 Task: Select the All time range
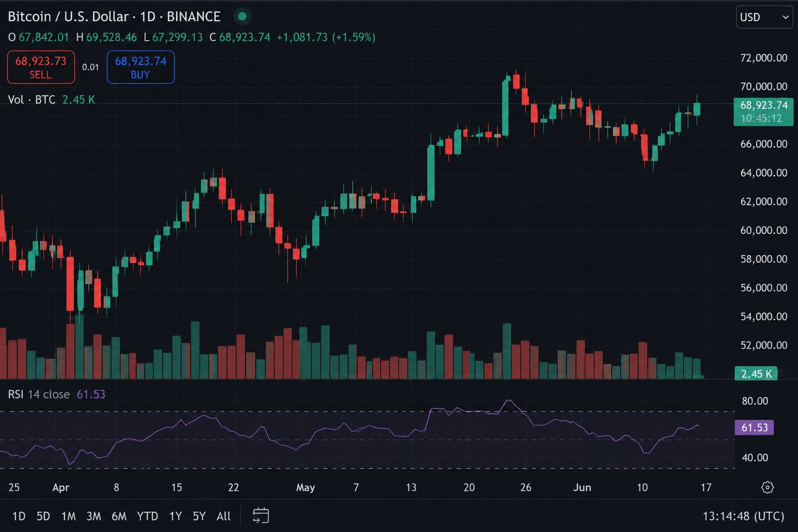[223, 516]
